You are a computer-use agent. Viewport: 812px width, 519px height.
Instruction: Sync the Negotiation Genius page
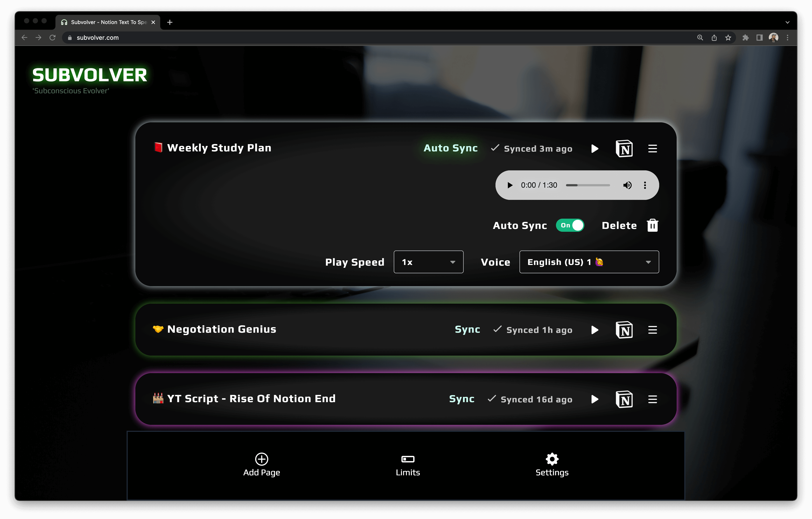(467, 330)
